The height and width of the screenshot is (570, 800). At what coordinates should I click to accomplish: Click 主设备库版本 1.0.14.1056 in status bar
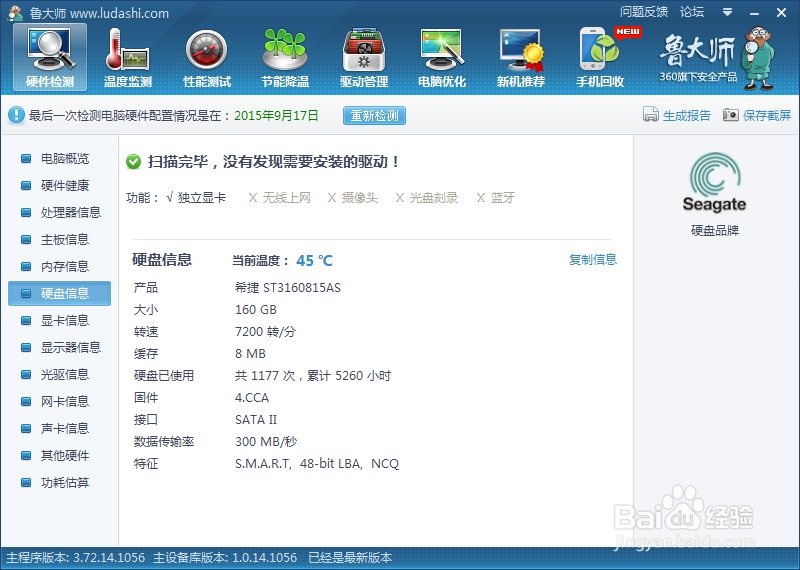pyautogui.click(x=225, y=558)
